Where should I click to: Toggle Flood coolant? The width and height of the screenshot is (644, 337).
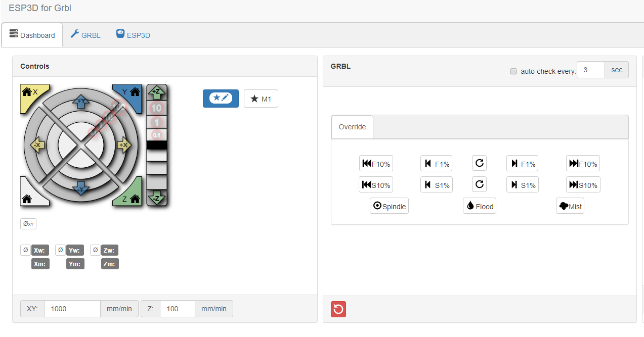coord(479,206)
